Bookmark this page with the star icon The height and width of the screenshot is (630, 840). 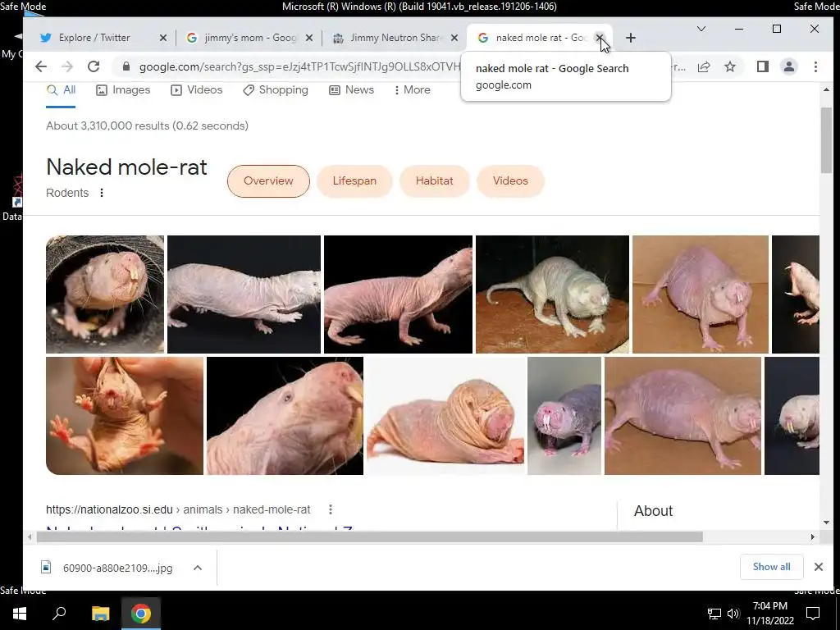pos(729,66)
